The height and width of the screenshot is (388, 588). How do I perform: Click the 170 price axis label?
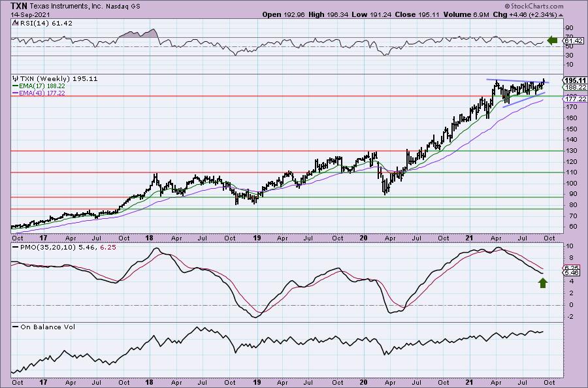tap(572, 107)
